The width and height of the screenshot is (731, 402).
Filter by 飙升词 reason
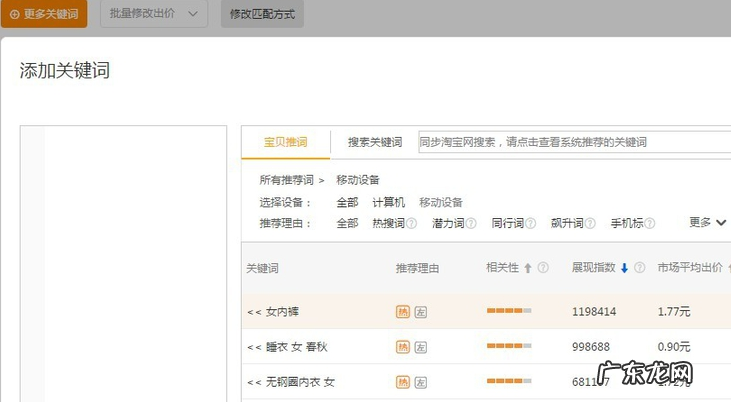tap(567, 223)
